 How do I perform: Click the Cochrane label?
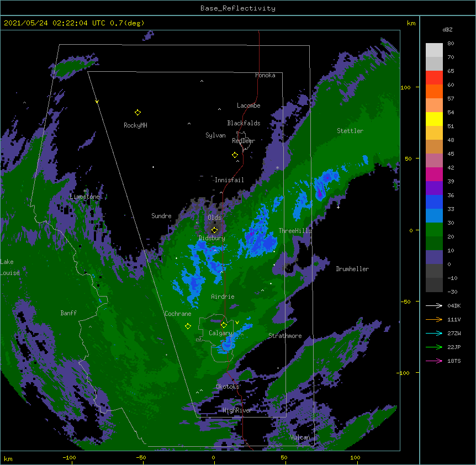(x=178, y=314)
